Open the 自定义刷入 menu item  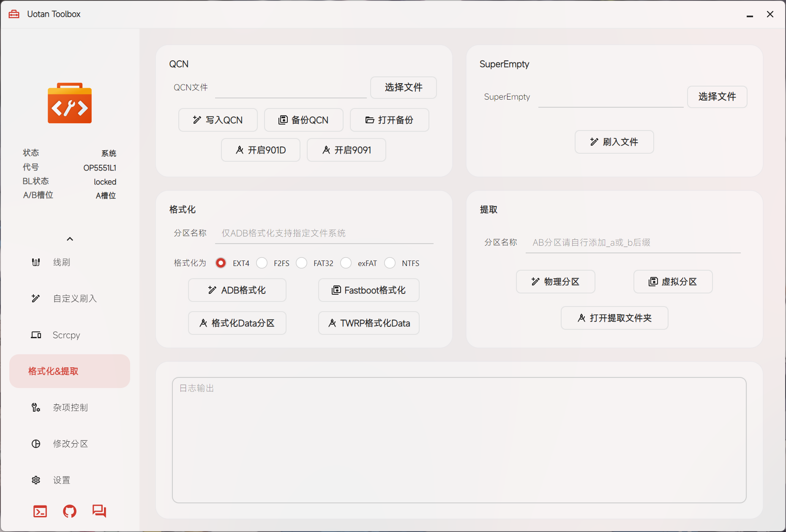tap(70, 299)
